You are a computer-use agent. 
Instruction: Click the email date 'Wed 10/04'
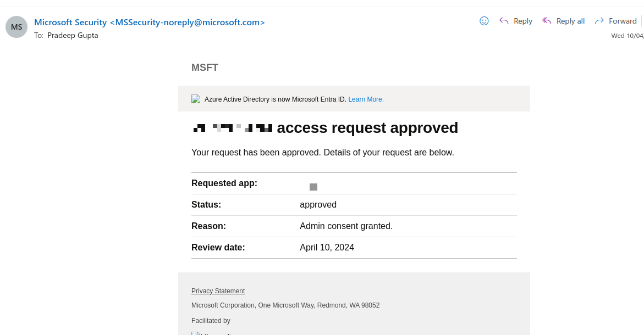pos(627,36)
